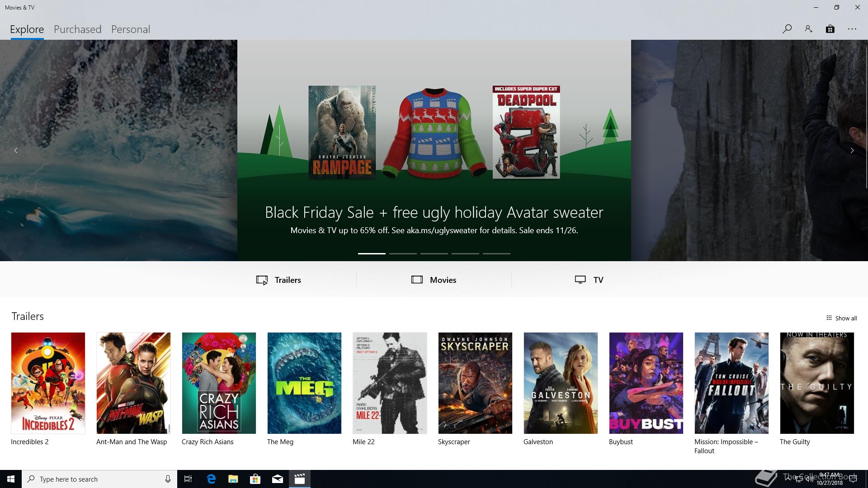This screenshot has height=488, width=868.
Task: Open the Galveston poster
Action: [x=561, y=383]
